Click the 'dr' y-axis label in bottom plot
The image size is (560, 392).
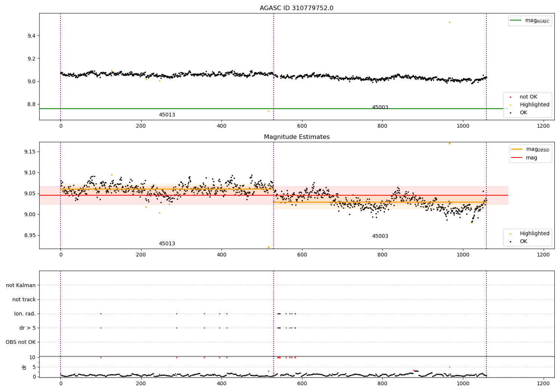click(24, 367)
